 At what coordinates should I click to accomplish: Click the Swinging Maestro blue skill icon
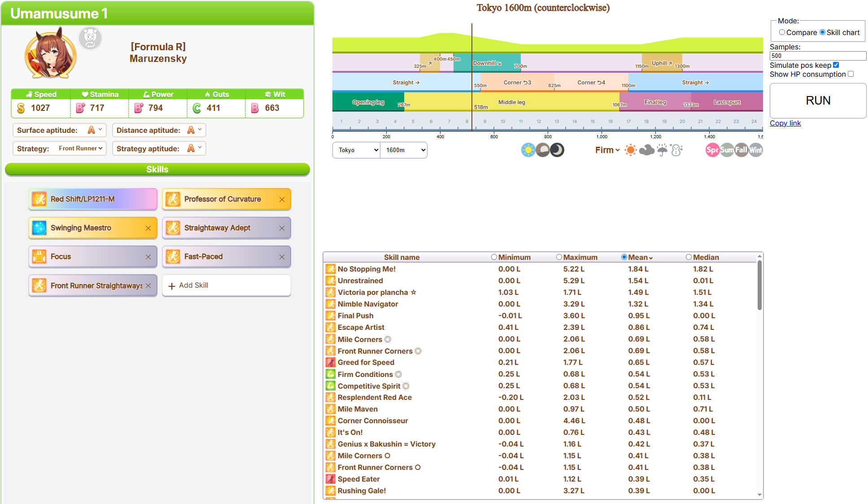point(39,228)
